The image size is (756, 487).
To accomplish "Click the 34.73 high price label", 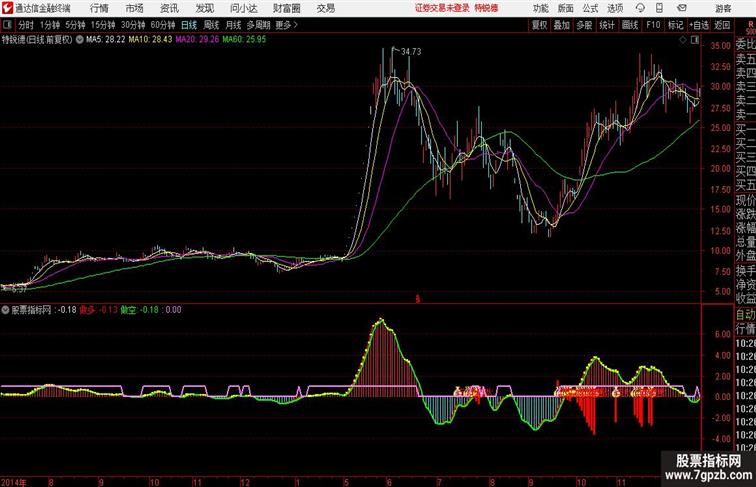I will 411,52.
